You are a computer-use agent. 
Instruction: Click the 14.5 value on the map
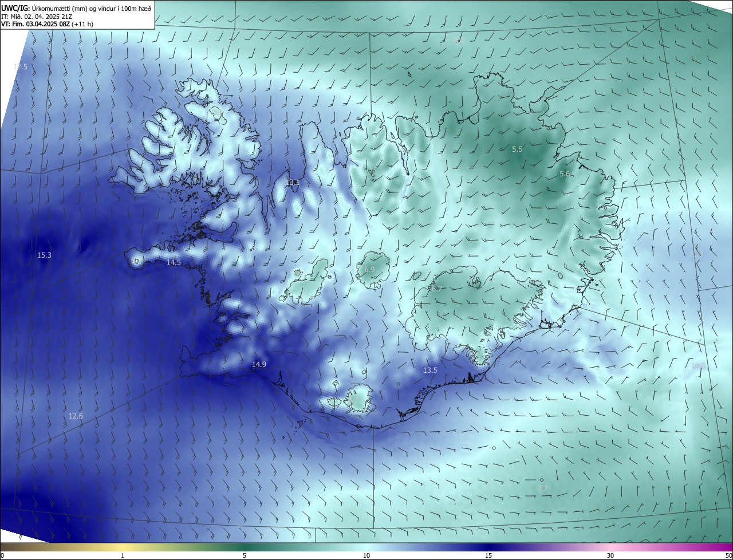pyautogui.click(x=174, y=262)
